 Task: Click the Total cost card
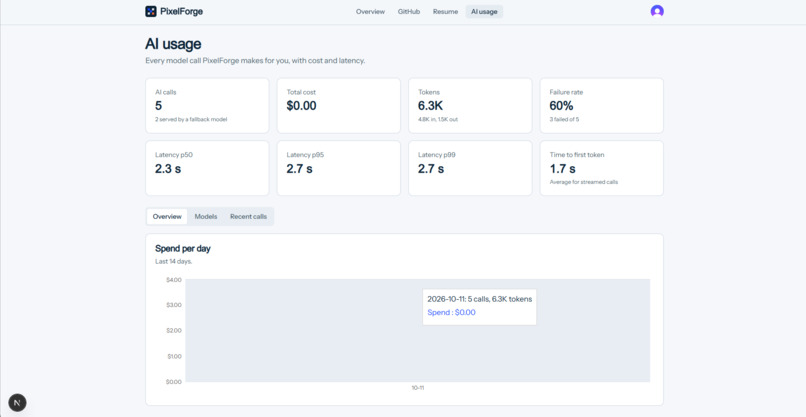[339, 105]
